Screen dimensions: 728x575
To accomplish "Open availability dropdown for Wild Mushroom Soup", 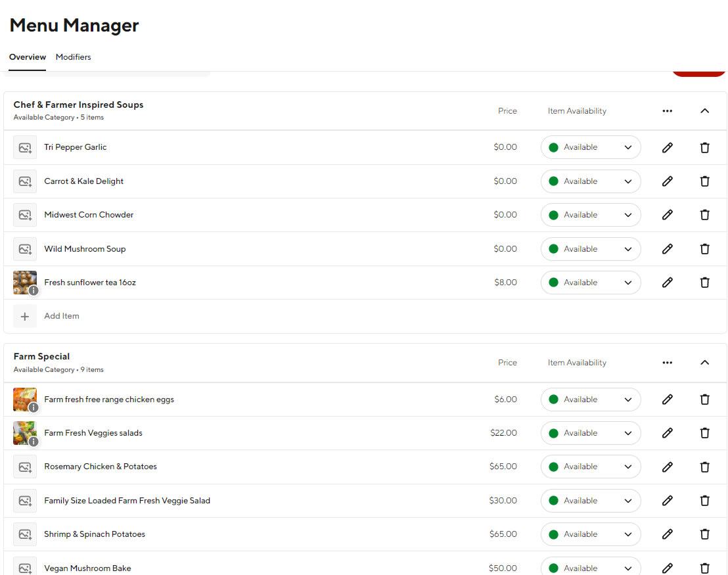I will click(x=590, y=249).
